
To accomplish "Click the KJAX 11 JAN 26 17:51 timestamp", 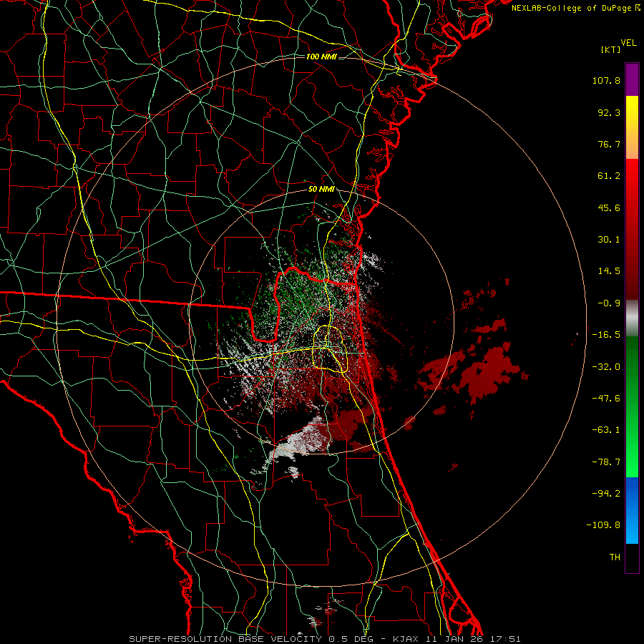I will pyautogui.click(x=457, y=639).
